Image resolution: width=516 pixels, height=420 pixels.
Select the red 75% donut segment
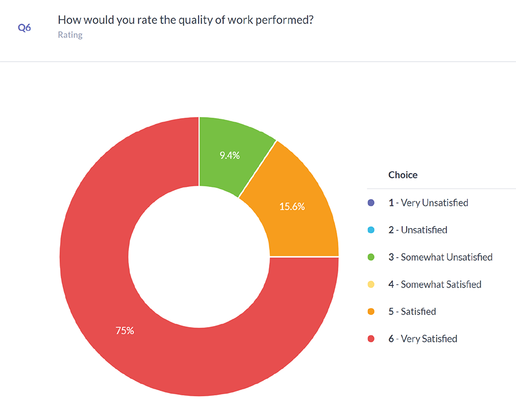click(x=125, y=330)
